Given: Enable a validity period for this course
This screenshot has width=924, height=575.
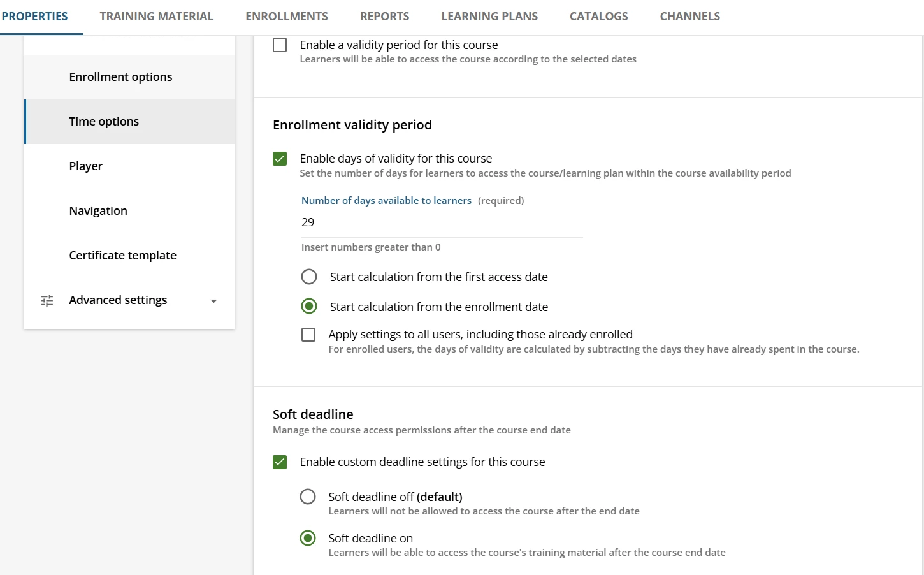Looking at the screenshot, I should pos(280,45).
